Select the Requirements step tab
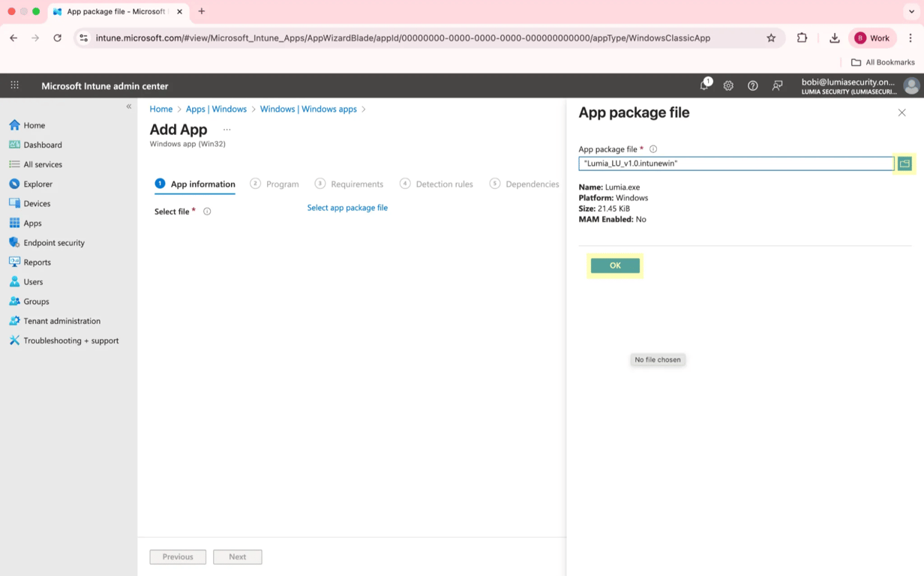Screen dimensions: 924x576 (349, 184)
